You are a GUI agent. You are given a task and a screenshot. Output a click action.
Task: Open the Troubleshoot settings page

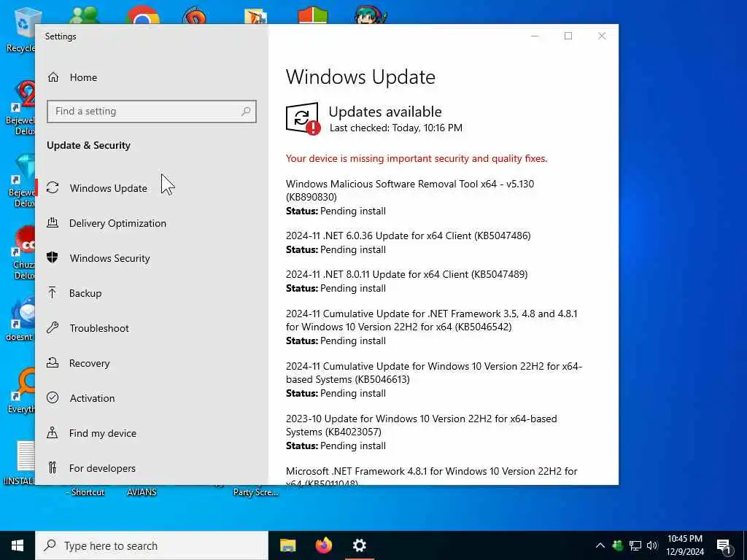point(99,328)
